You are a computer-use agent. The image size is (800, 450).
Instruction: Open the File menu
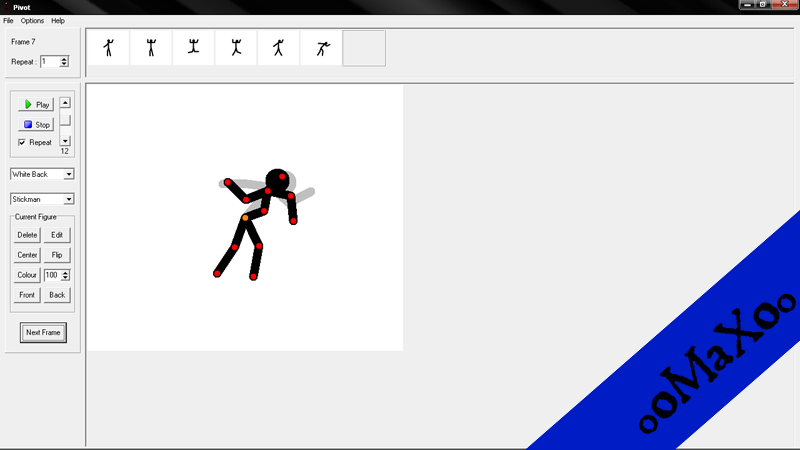(x=8, y=21)
